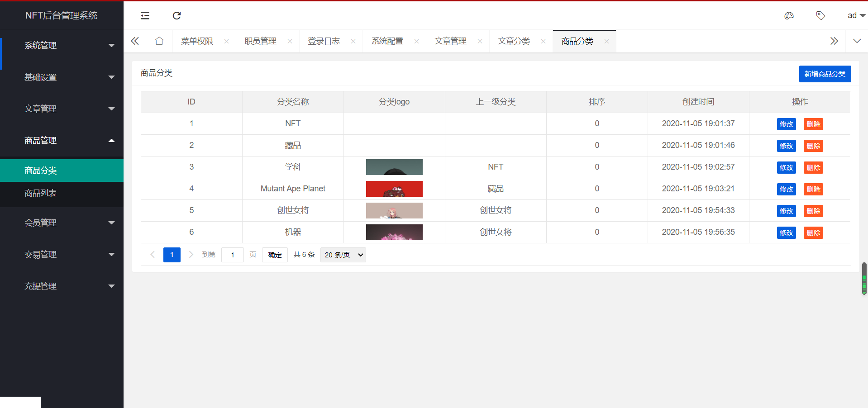Click the home icon in the tab bar
868x408 pixels.
click(x=159, y=41)
